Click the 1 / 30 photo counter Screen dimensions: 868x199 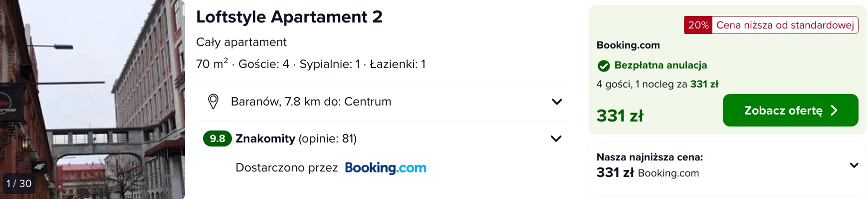[x=19, y=183]
